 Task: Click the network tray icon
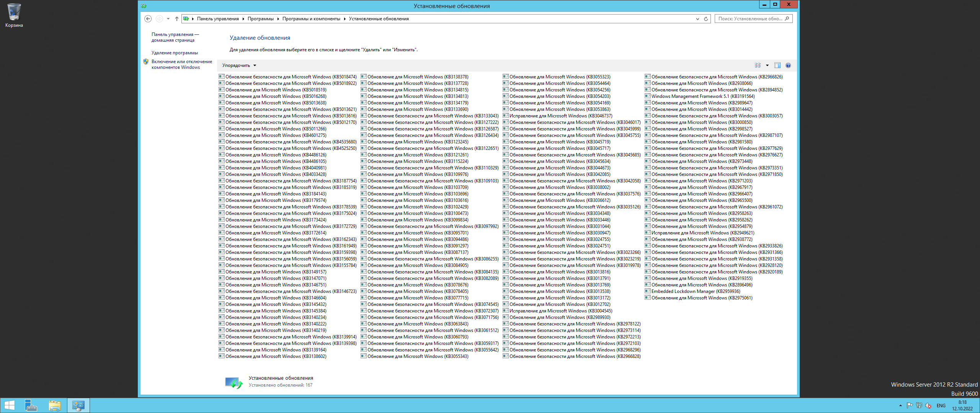click(919, 405)
